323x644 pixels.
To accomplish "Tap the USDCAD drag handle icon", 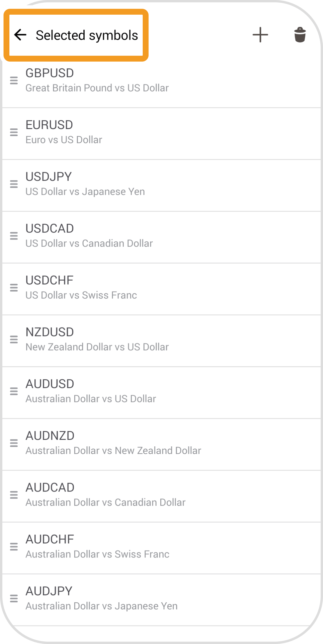I will (x=14, y=236).
